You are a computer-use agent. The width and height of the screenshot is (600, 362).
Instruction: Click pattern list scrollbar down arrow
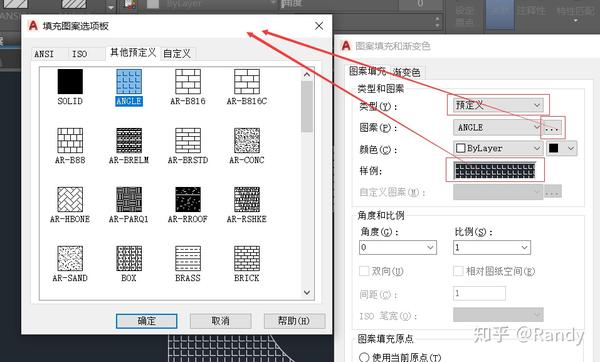click(307, 292)
